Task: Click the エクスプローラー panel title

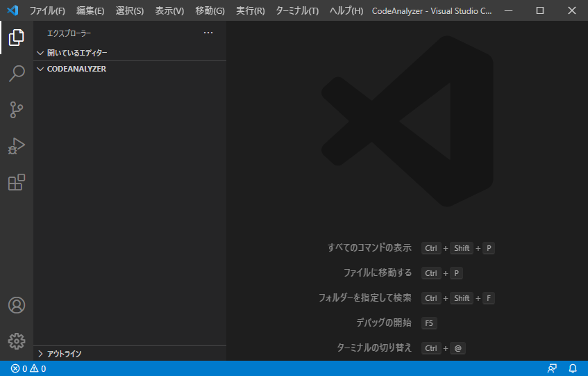Action: tap(69, 33)
